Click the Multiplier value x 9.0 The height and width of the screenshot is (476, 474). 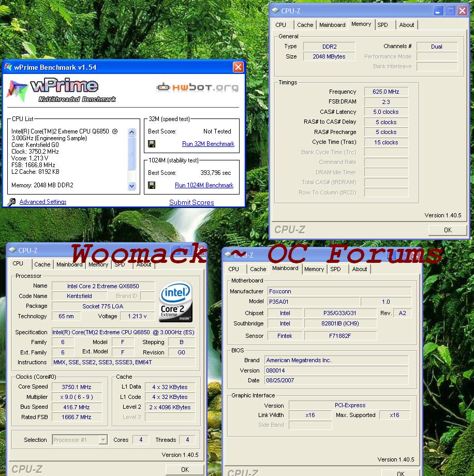pos(77,397)
